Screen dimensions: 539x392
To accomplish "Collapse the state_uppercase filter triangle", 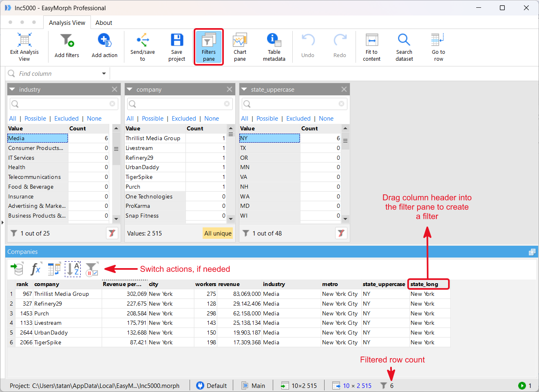I will tap(244, 89).
